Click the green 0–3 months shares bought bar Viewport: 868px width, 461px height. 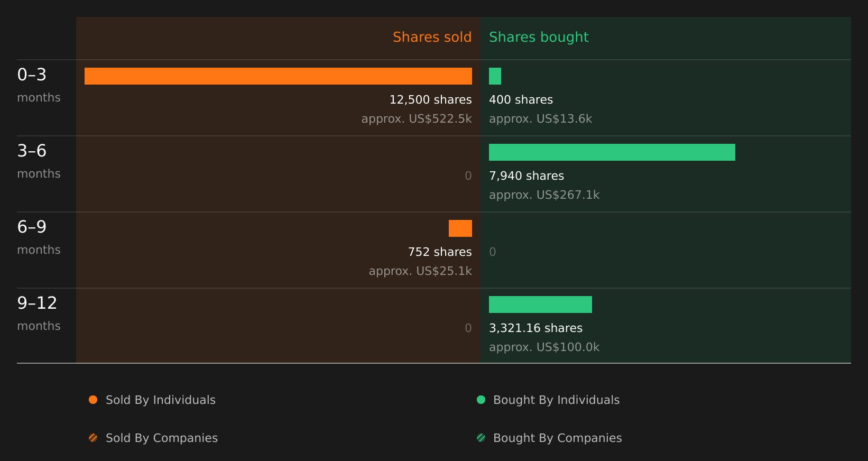pyautogui.click(x=495, y=76)
